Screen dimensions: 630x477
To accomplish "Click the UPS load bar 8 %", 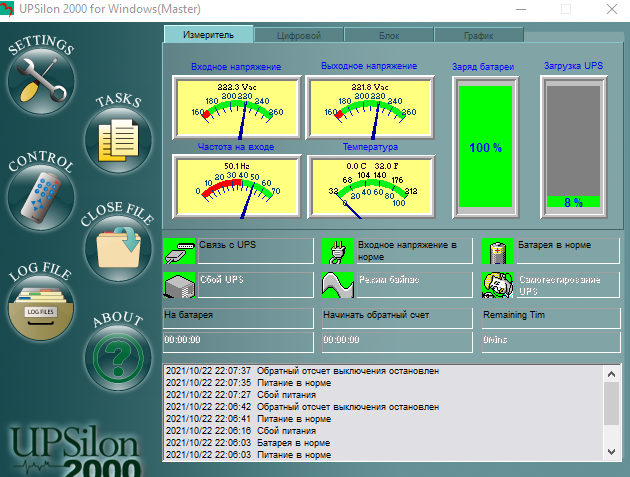I will 573,147.
